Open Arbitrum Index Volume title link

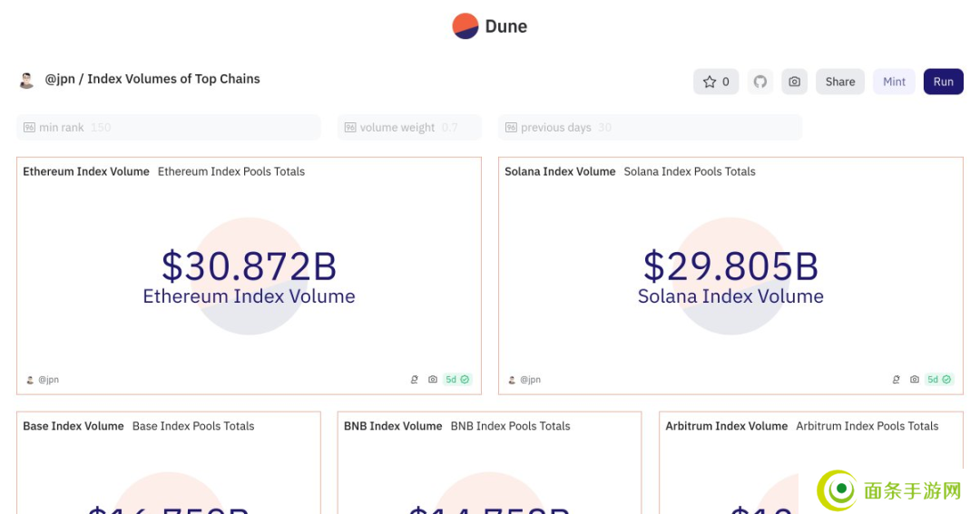[726, 427]
